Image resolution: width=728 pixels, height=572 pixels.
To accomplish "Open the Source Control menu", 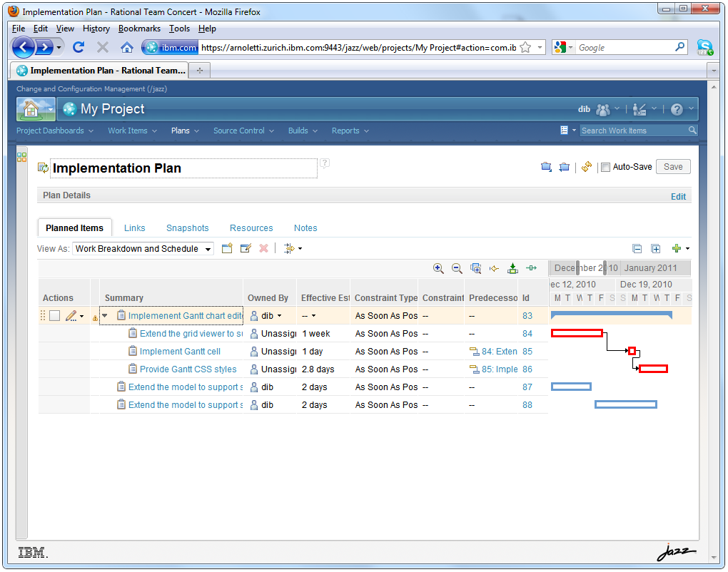I will click(244, 131).
